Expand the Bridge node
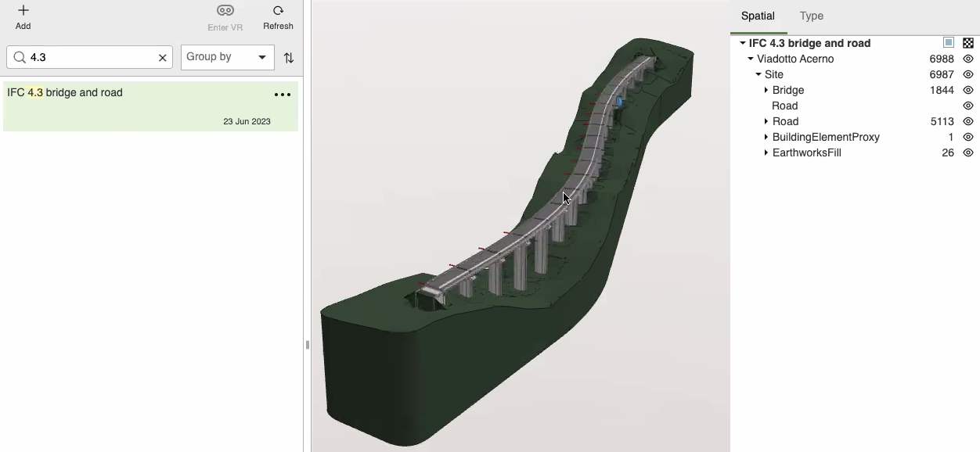Image resolution: width=980 pixels, height=452 pixels. point(766,91)
